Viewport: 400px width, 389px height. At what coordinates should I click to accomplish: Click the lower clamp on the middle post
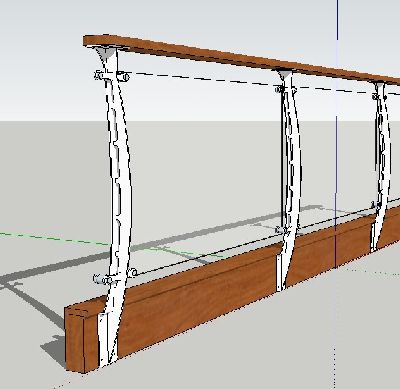pyautogui.click(x=284, y=229)
